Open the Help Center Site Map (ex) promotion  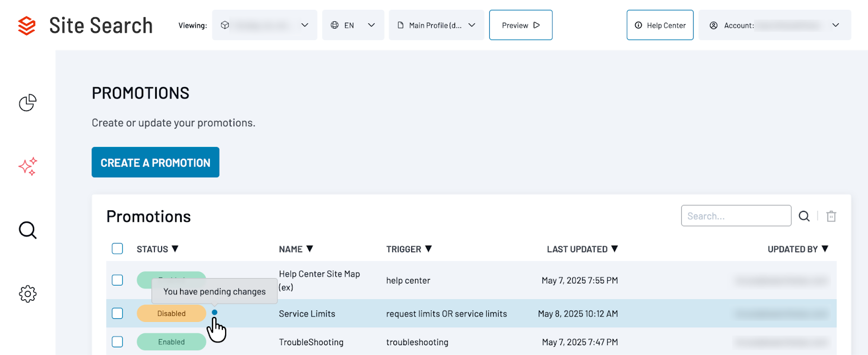(320, 280)
